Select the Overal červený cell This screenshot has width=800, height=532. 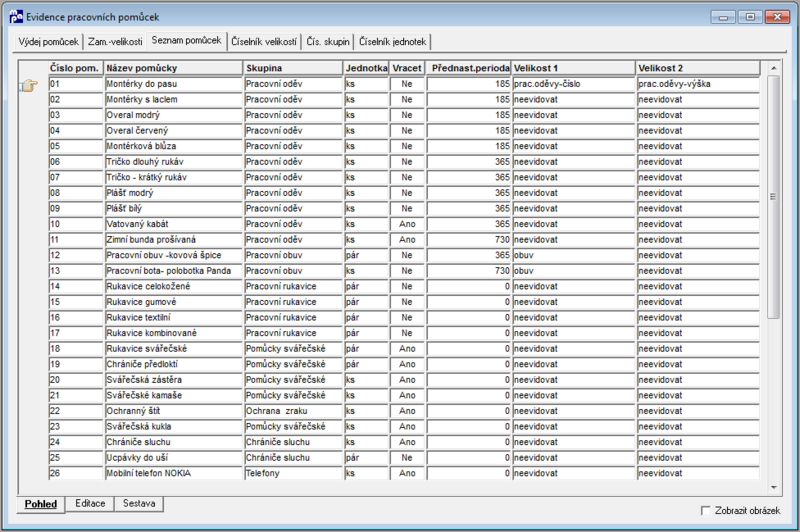tap(173, 131)
